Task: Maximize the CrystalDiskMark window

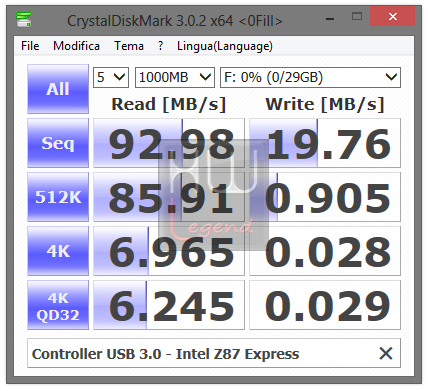Action: [x=357, y=16]
